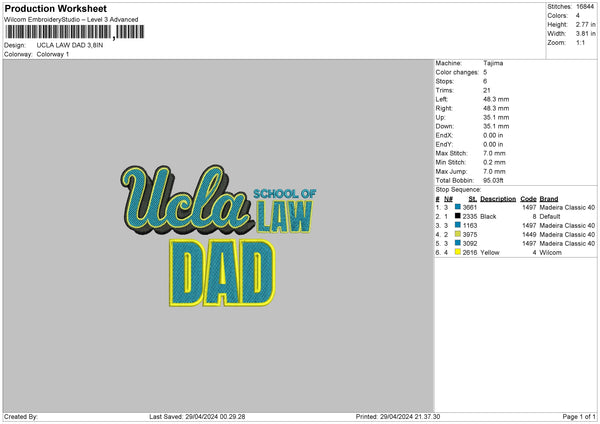600x424 pixels.
Task: Click the yellow-green swatch for thread 3975
Action: point(458,234)
